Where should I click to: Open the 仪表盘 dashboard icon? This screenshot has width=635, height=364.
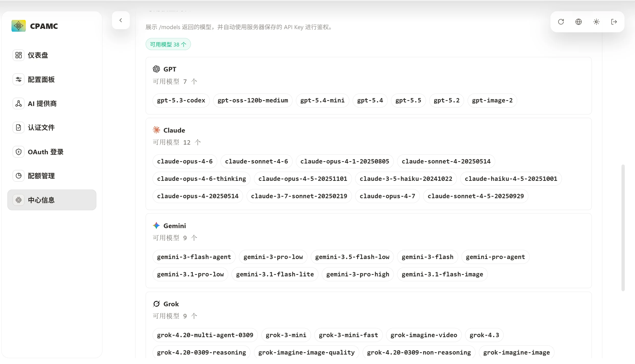pyautogui.click(x=18, y=55)
